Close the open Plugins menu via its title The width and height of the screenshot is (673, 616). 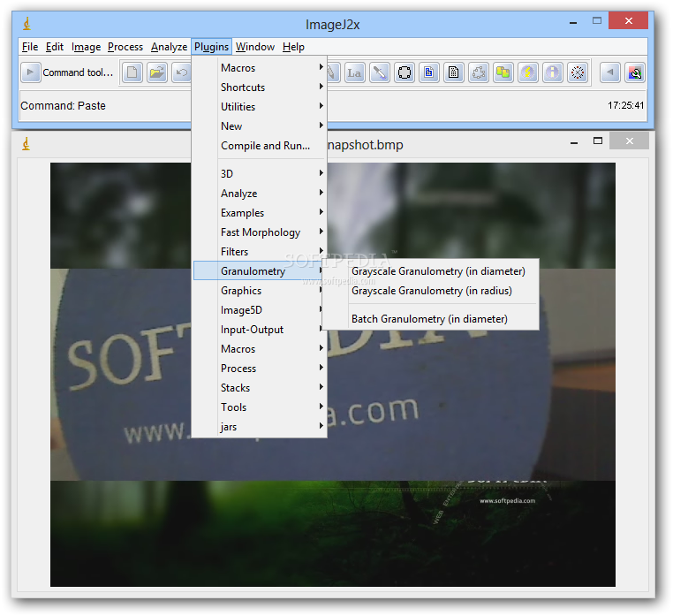(212, 46)
